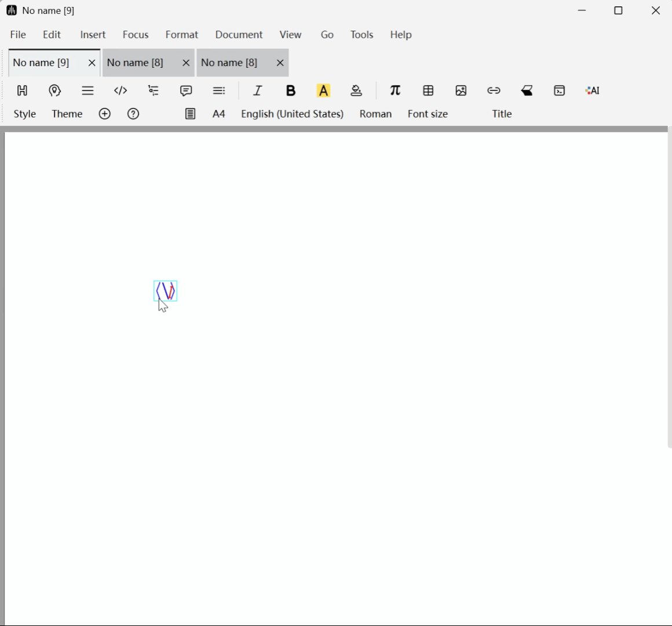The height and width of the screenshot is (626, 672).
Task: Toggle the yellow highlight A button
Action: (323, 90)
